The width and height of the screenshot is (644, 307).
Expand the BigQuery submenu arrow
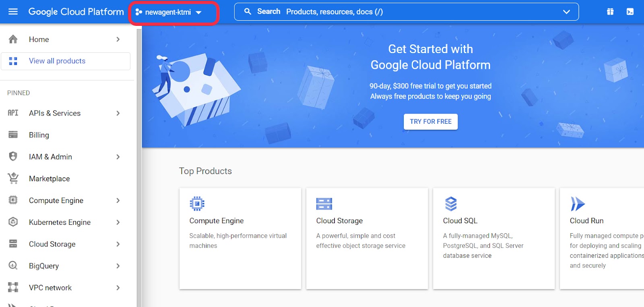point(118,266)
